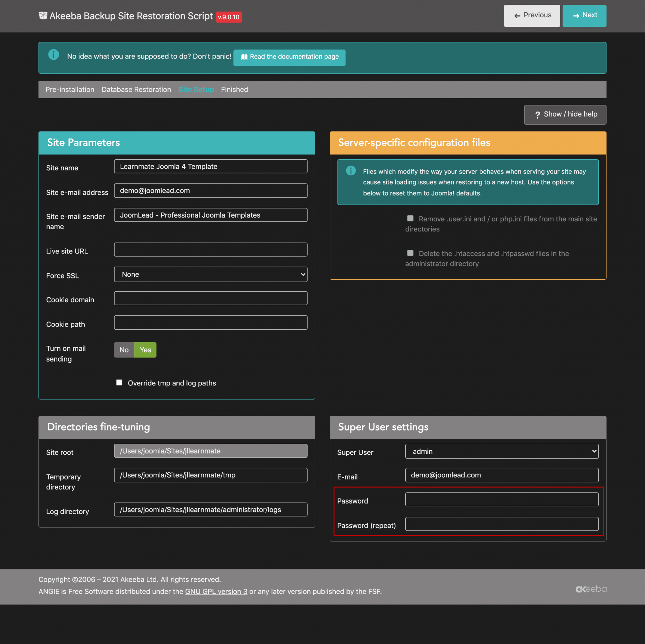Screen dimensions: 645x644
Task: Click the info icon in server configuration notice
Action: 351,171
